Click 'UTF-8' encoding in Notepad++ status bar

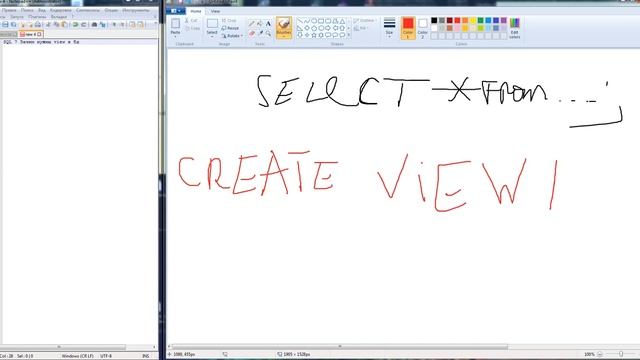pos(106,356)
